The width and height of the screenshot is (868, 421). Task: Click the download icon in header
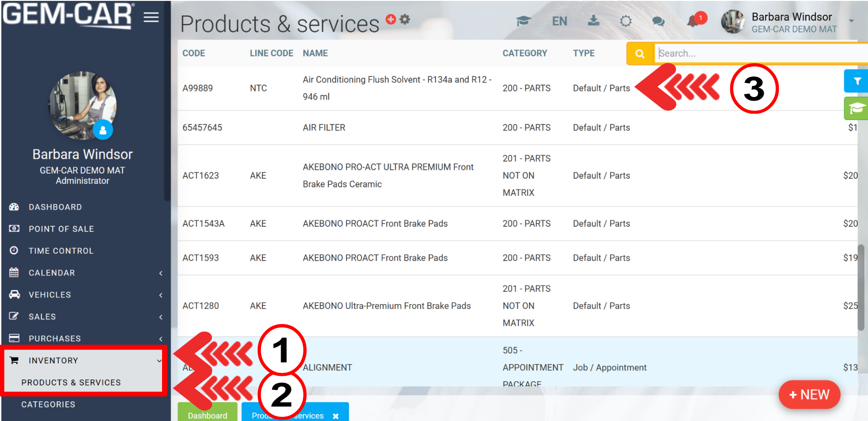click(594, 21)
